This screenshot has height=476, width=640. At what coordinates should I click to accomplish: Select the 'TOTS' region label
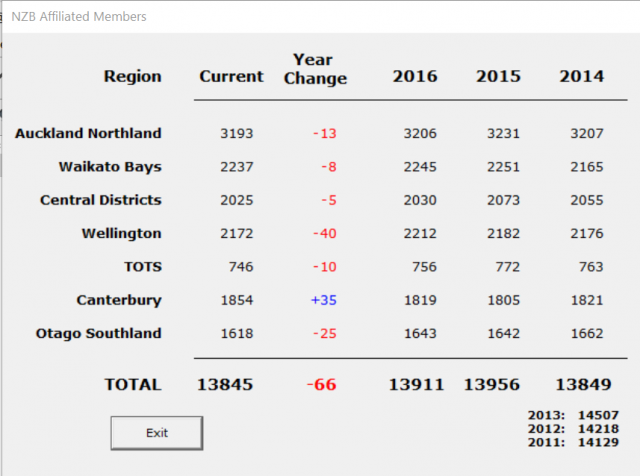click(x=143, y=267)
